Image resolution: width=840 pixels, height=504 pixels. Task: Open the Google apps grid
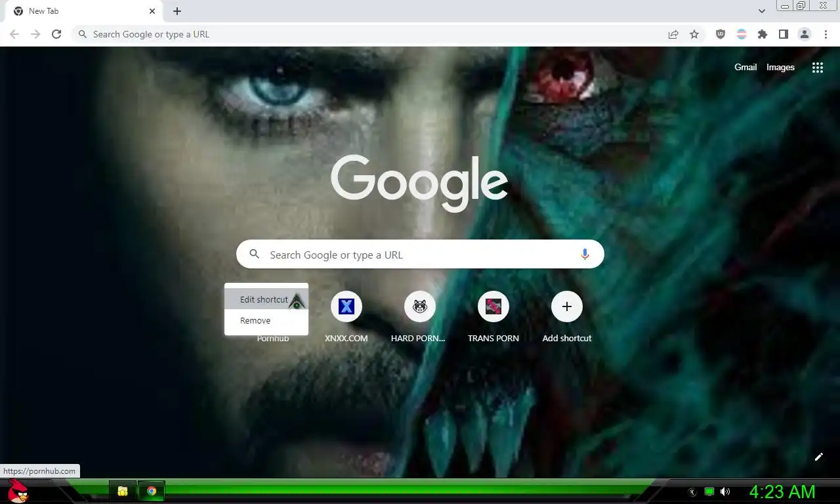coord(818,68)
